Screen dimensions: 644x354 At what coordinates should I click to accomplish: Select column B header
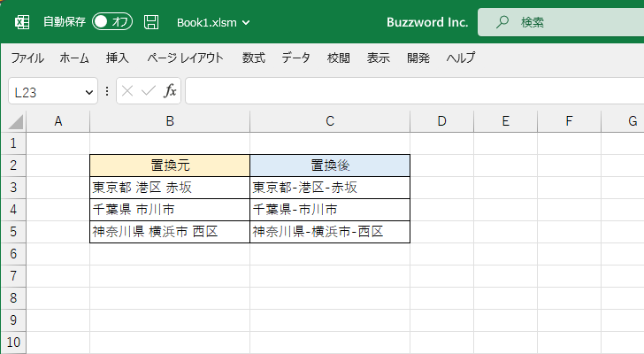170,121
